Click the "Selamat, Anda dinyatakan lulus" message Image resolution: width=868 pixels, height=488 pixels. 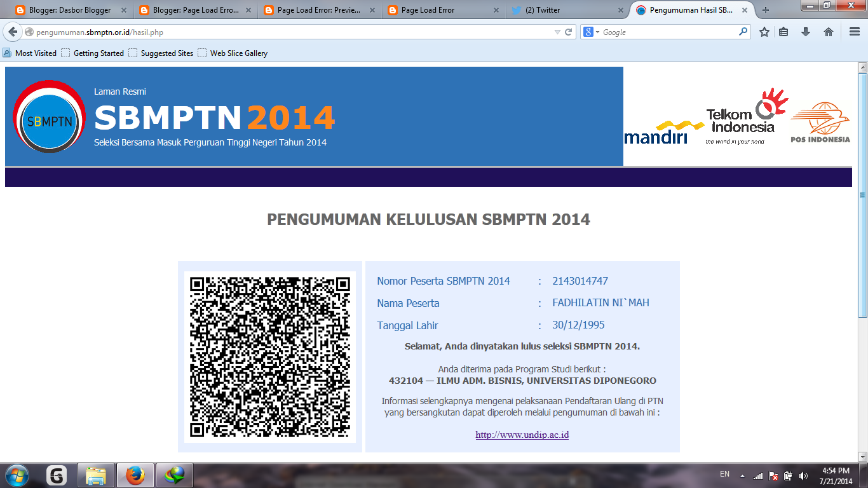point(522,346)
